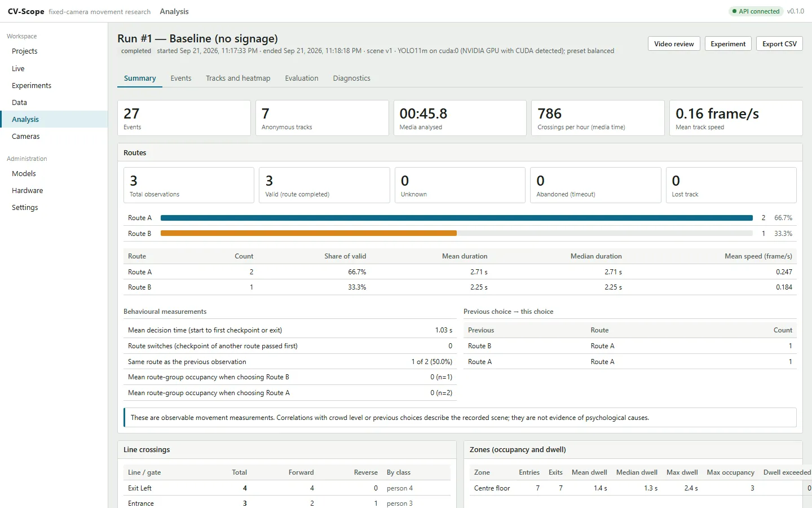
Task: Switch to the Events tab
Action: pos(181,78)
